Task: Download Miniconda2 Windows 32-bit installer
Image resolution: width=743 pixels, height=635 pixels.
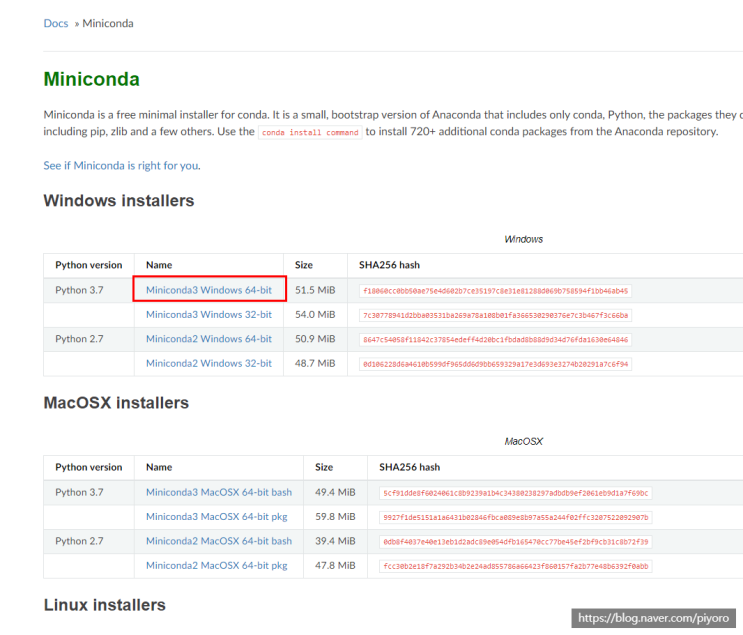Action: tap(208, 363)
